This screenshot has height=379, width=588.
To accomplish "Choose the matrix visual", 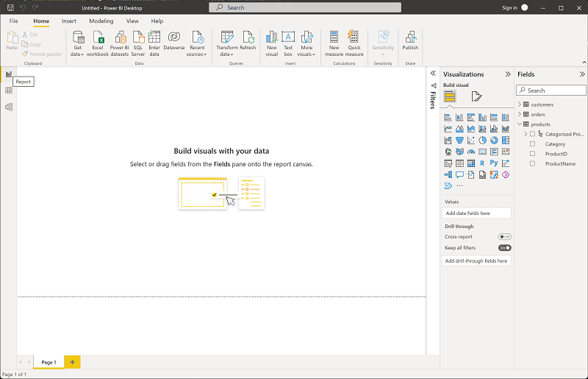I will (x=471, y=163).
